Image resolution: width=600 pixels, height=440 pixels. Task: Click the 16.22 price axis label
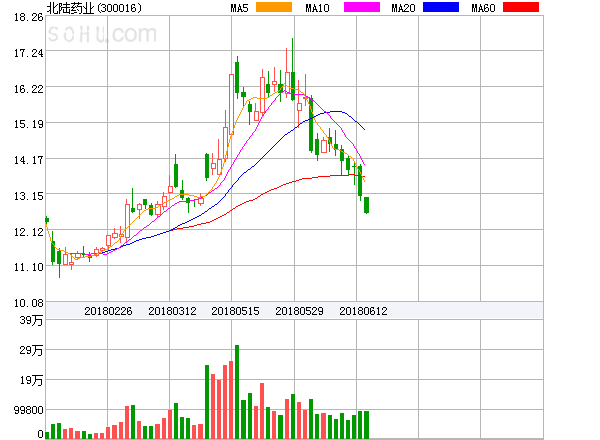(28, 89)
